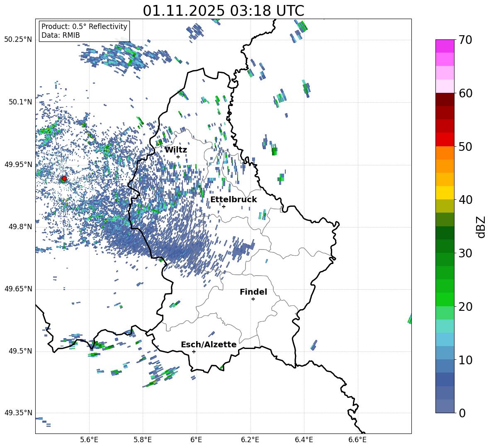Click the 5.8°E longitude label
This screenshot has height=448, width=491.
coord(143,440)
